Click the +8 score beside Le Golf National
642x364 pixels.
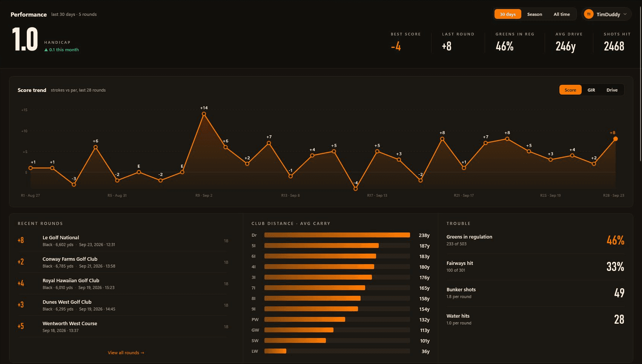[21, 240]
